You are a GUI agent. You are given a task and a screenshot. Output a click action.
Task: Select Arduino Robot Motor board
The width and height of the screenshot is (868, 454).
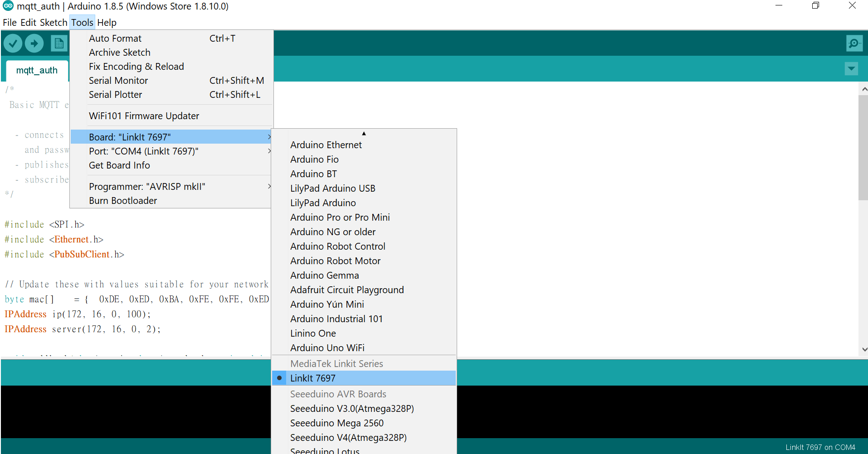[364, 261]
